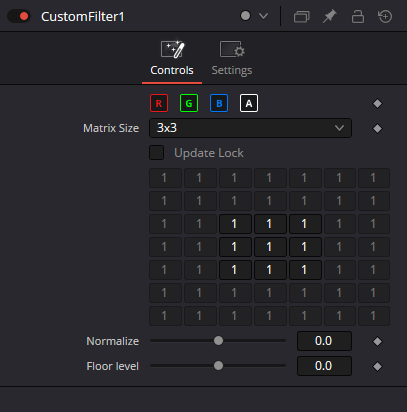Screen dimensions: 407x412
Task: Click the reset-to-defaults clock icon
Action: pos(385,16)
